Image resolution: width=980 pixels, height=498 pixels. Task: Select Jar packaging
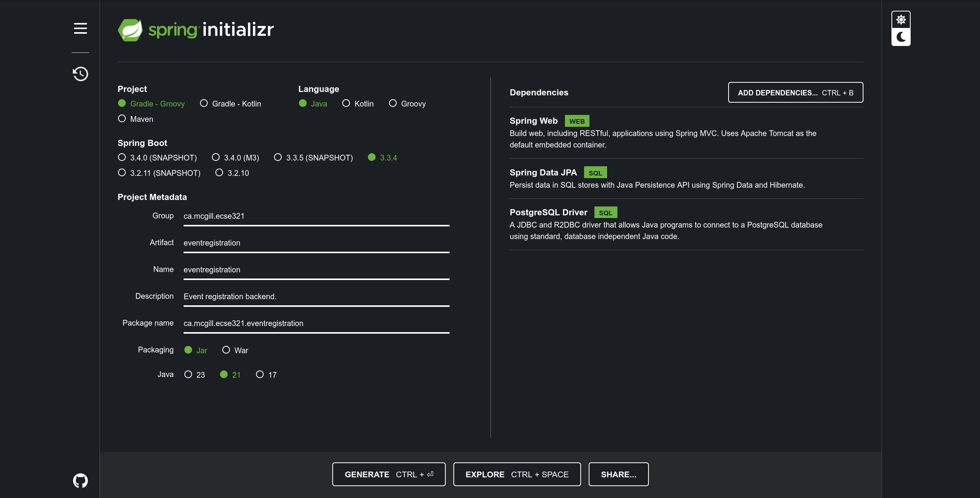point(195,350)
